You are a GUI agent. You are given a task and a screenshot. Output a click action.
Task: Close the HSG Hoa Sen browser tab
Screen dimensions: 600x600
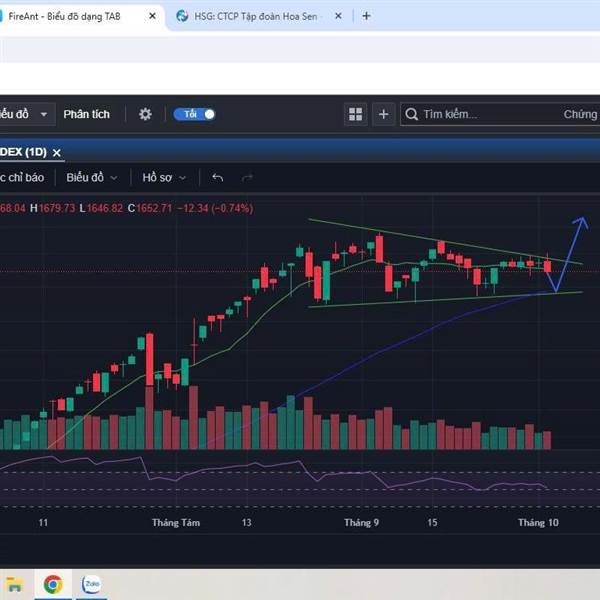coord(338,16)
